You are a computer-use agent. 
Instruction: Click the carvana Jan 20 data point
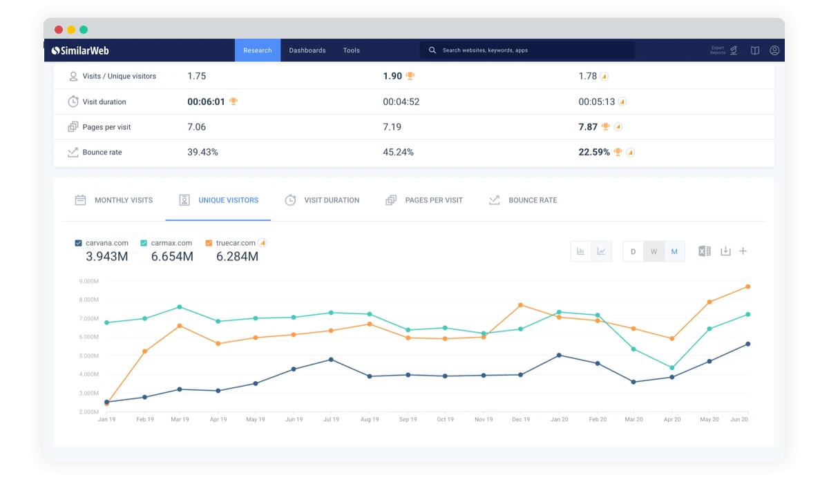pyautogui.click(x=558, y=356)
